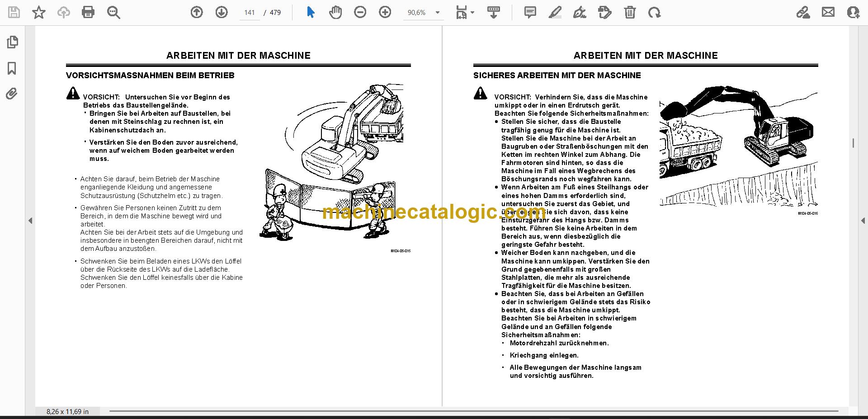Go to the previous page with up arrow
The height and width of the screenshot is (419, 868).
[x=197, y=12]
